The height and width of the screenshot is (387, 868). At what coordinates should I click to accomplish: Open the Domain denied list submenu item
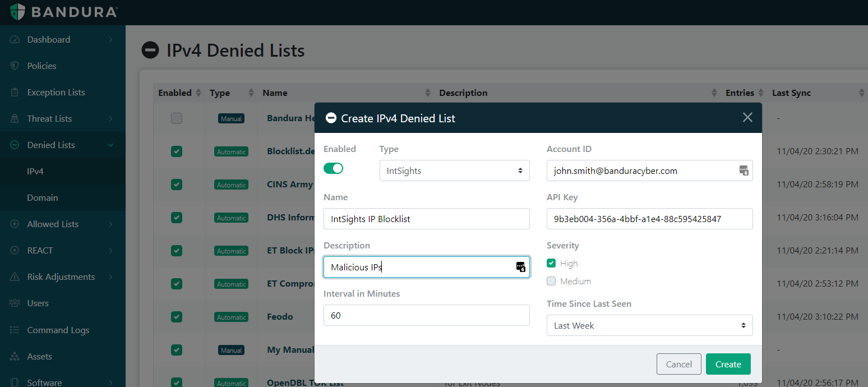(x=43, y=198)
